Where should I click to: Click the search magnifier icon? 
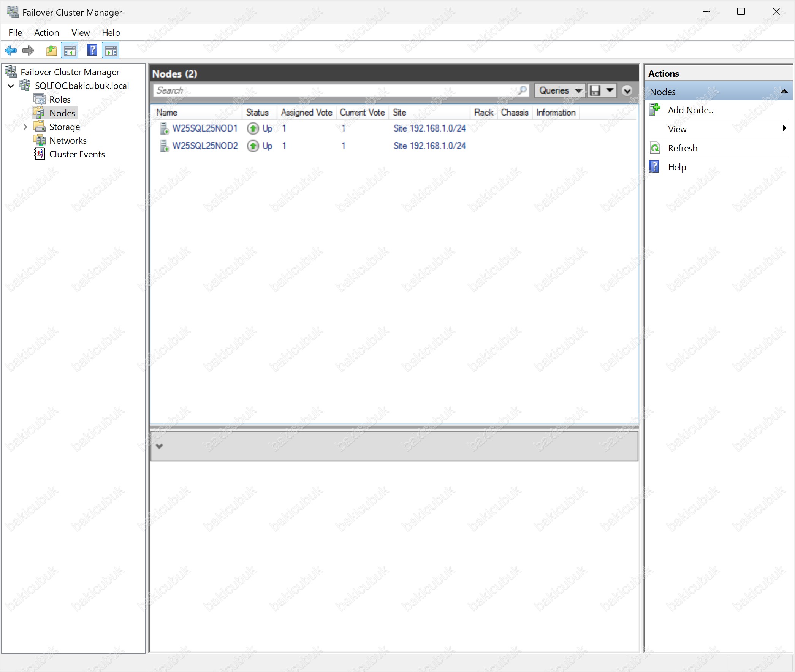click(x=523, y=90)
